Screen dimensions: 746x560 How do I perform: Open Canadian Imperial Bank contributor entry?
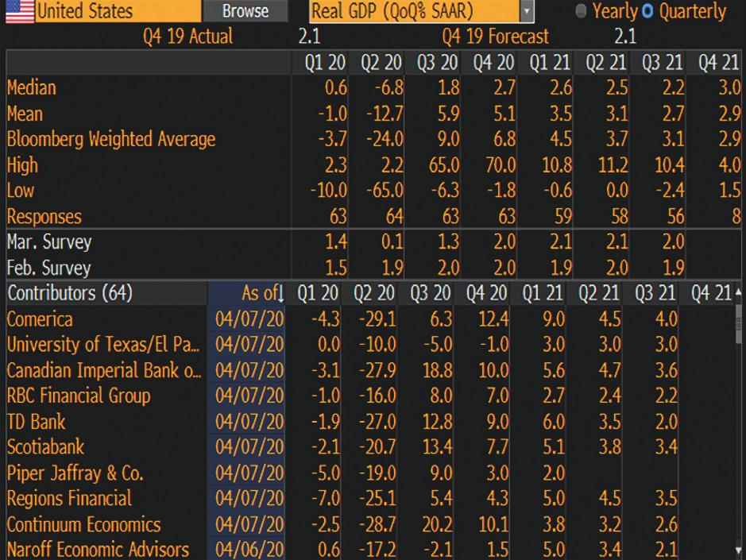[x=103, y=371]
